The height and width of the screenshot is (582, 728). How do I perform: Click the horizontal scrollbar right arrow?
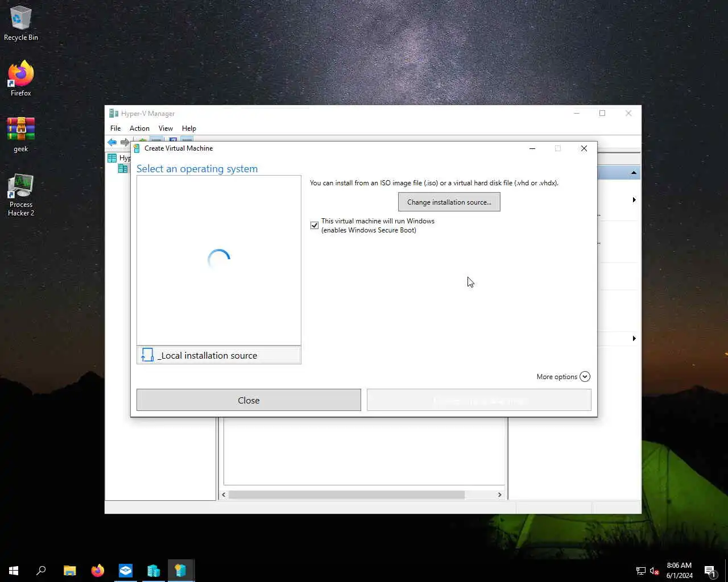click(x=500, y=494)
